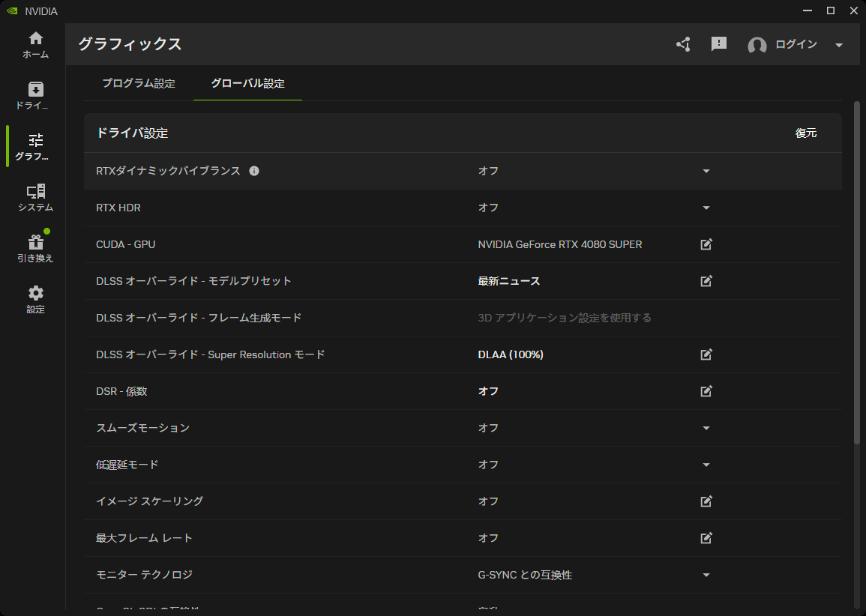This screenshot has width=866, height=616.
Task: Open the Settings (設定) gear icon
Action: pyautogui.click(x=35, y=299)
